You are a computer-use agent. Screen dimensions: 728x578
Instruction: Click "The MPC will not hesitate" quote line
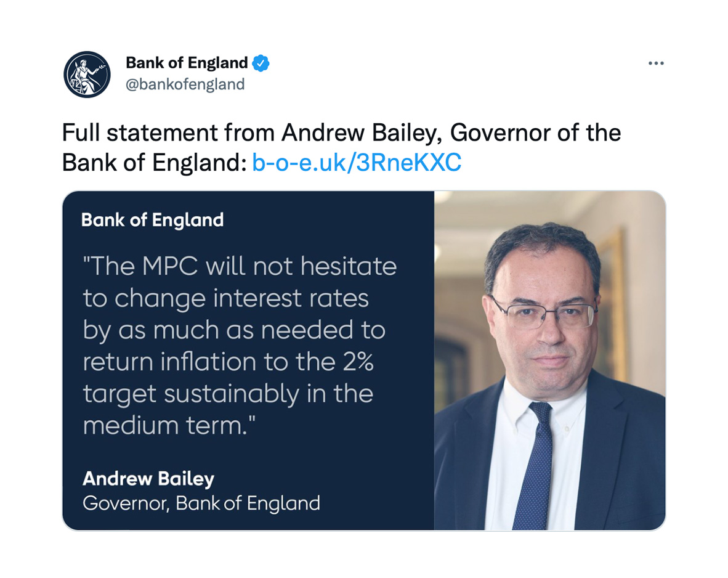point(240,266)
